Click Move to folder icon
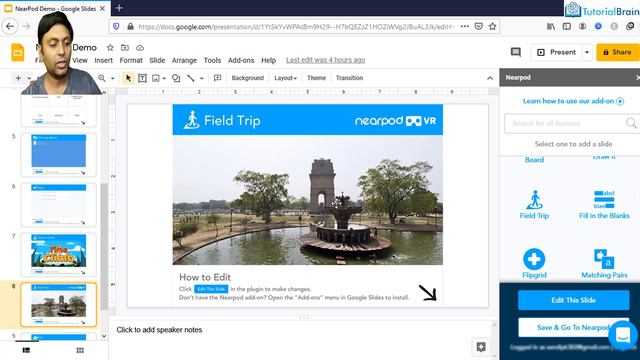This screenshot has width=640, height=360. 125,48
